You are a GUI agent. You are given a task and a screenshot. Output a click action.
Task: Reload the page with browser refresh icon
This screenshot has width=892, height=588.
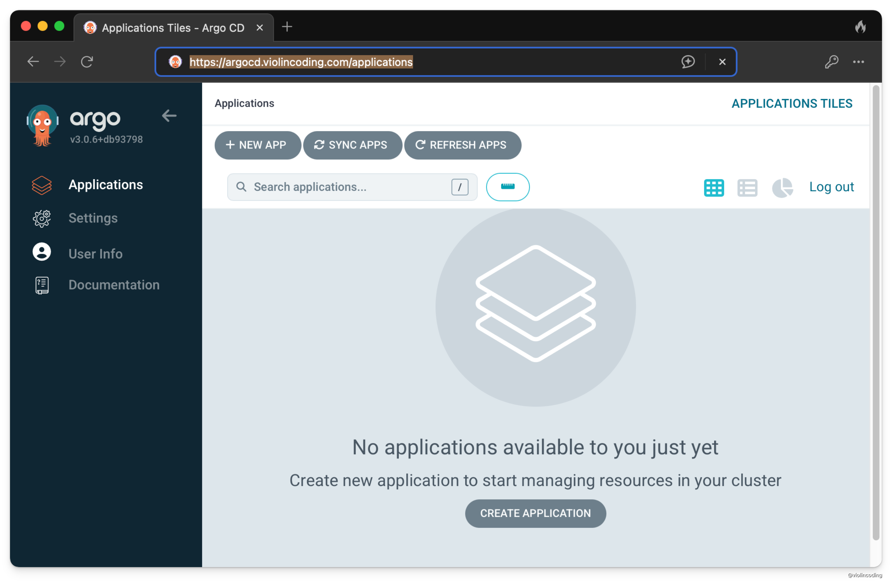87,61
